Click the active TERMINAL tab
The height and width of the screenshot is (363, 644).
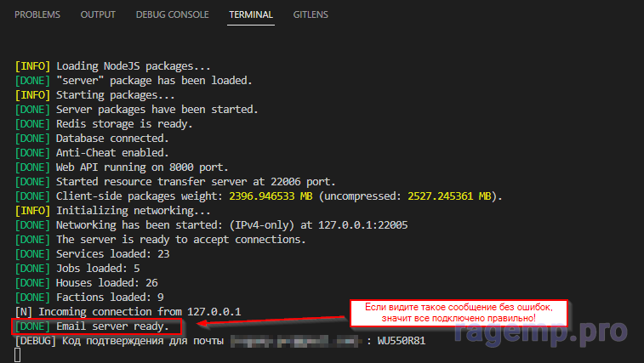coord(251,15)
